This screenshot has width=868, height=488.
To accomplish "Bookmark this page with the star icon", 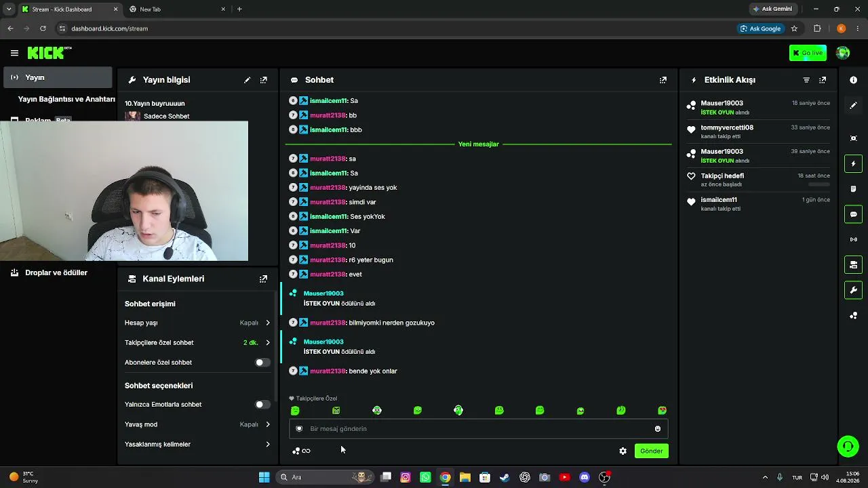I will coord(794,28).
